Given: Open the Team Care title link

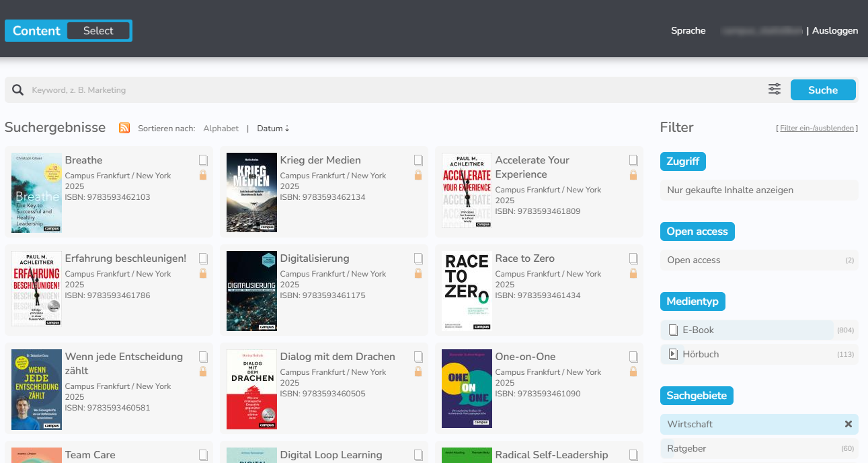Looking at the screenshot, I should tap(90, 455).
